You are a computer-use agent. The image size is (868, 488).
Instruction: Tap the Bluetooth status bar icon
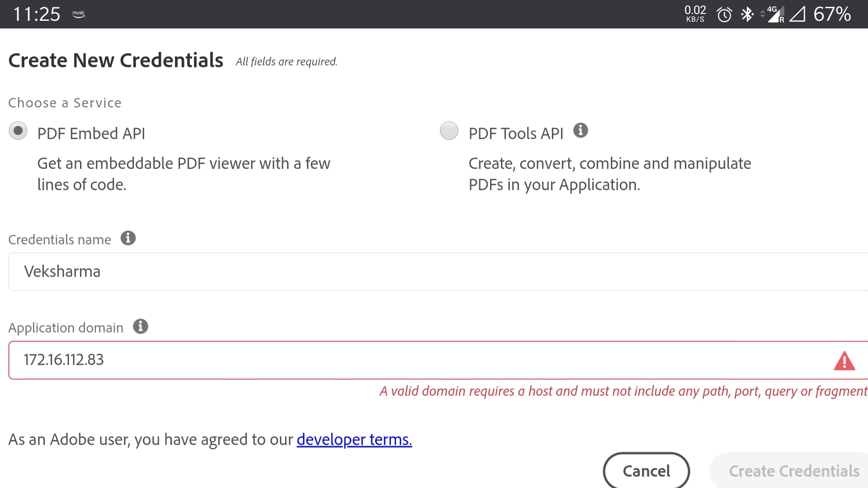point(747,14)
